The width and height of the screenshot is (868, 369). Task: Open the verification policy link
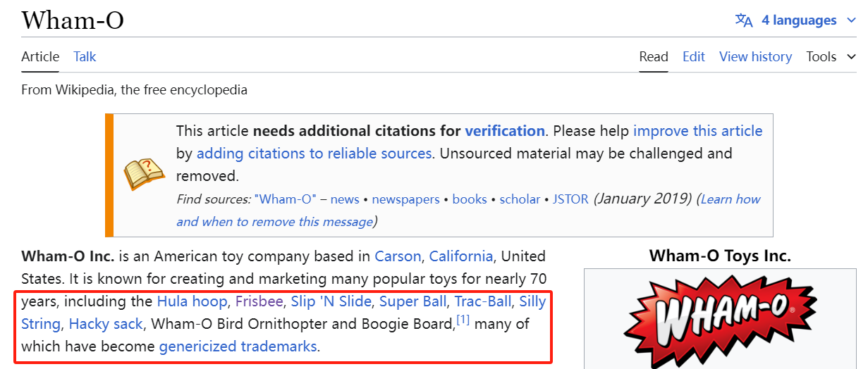504,131
